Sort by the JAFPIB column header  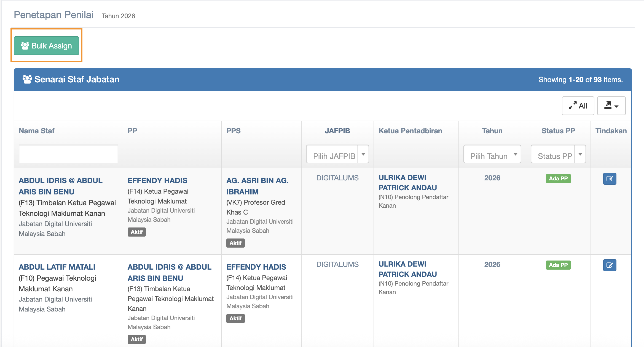(337, 131)
